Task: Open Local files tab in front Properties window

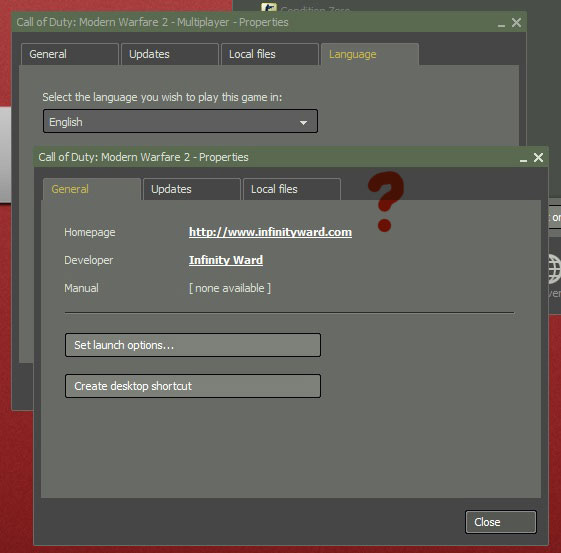Action: [x=292, y=189]
